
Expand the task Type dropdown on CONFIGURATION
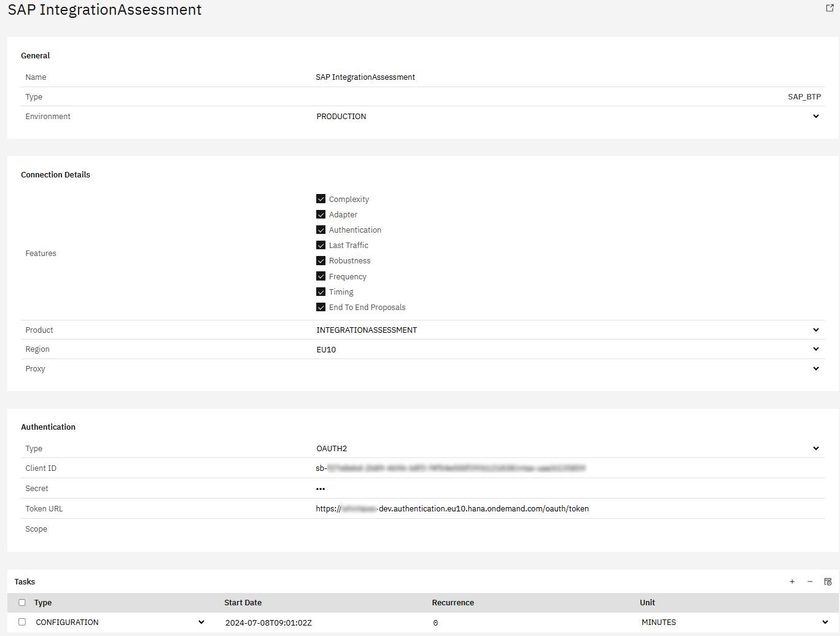(201, 622)
